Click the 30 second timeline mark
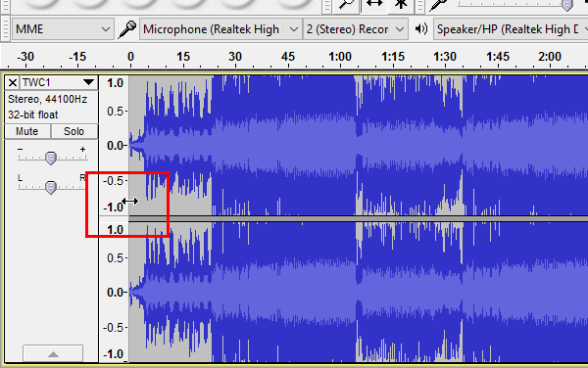The width and height of the screenshot is (588, 368). pyautogui.click(x=235, y=57)
